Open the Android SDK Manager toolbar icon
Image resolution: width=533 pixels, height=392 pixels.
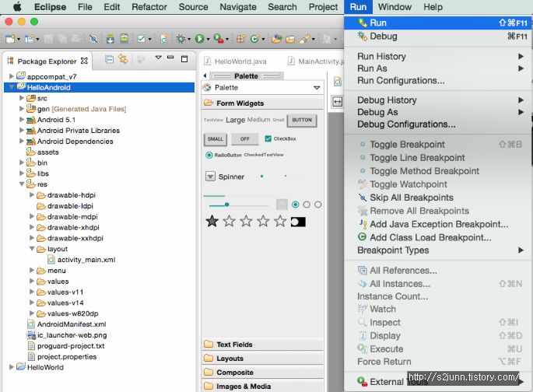click(110, 39)
